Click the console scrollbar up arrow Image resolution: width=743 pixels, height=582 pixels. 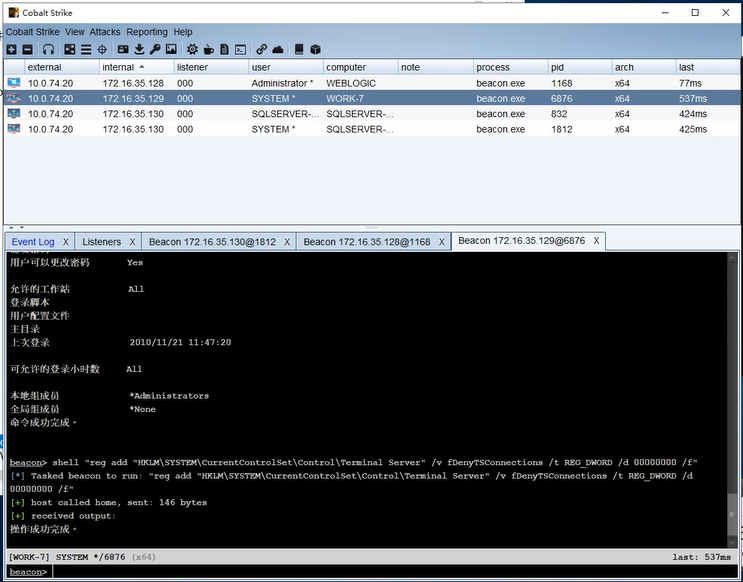click(x=732, y=257)
